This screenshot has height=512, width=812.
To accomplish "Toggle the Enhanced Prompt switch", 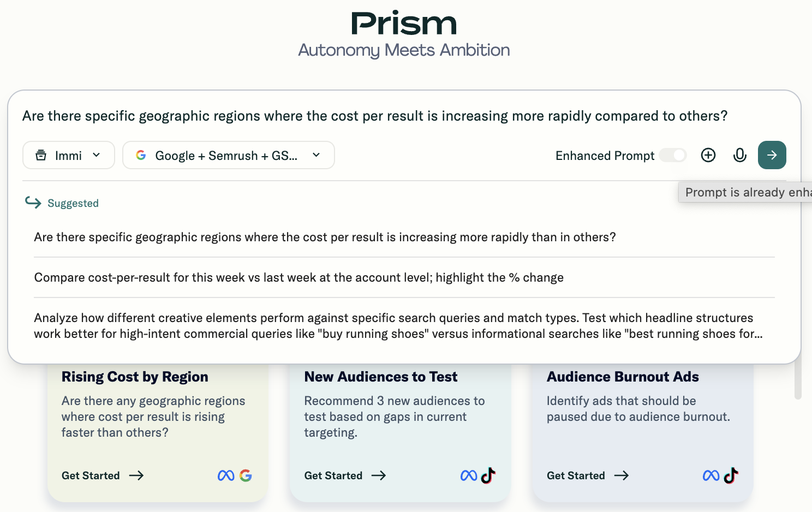I will (672, 155).
